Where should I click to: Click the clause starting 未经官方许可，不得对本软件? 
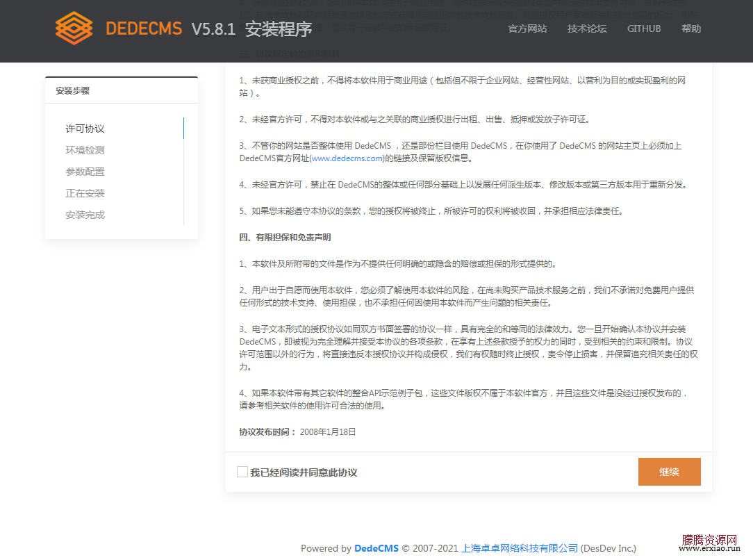point(415,119)
